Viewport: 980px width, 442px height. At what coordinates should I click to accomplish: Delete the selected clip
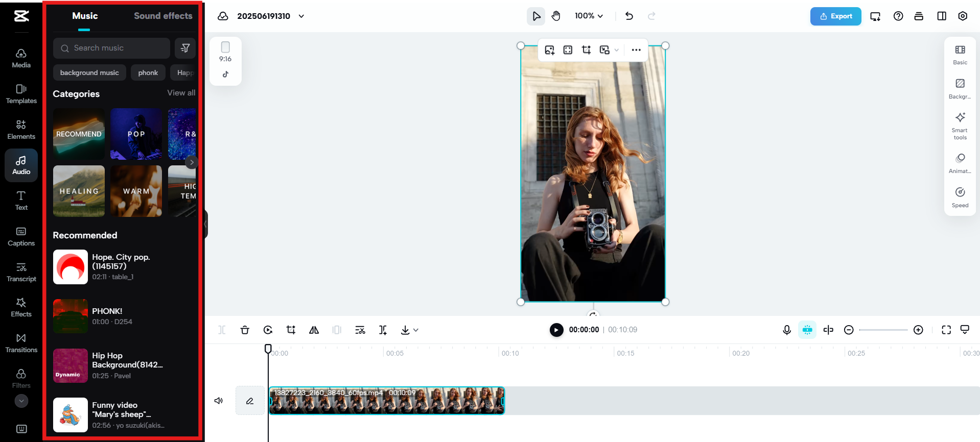tap(245, 330)
